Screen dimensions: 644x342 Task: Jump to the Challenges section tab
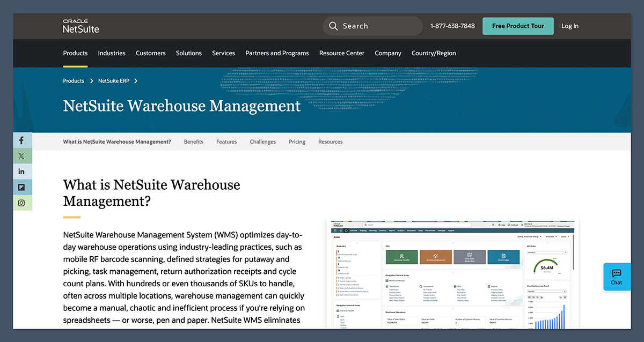[x=263, y=142]
